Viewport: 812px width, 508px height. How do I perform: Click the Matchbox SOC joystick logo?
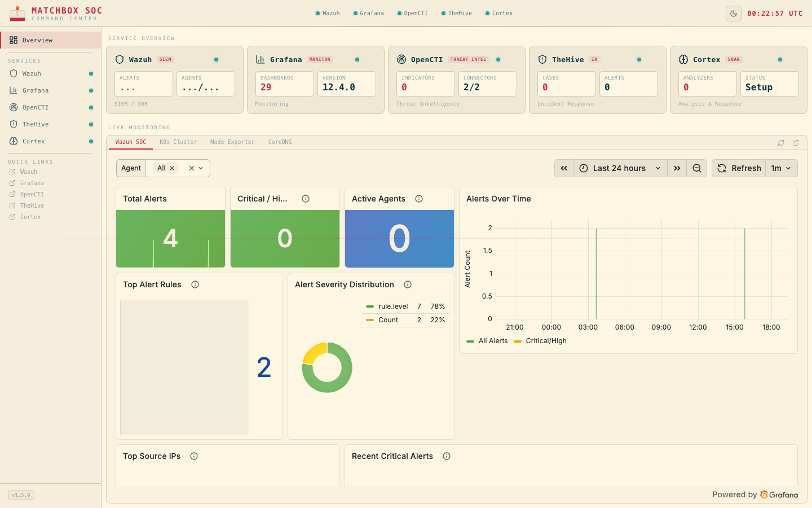17,14
